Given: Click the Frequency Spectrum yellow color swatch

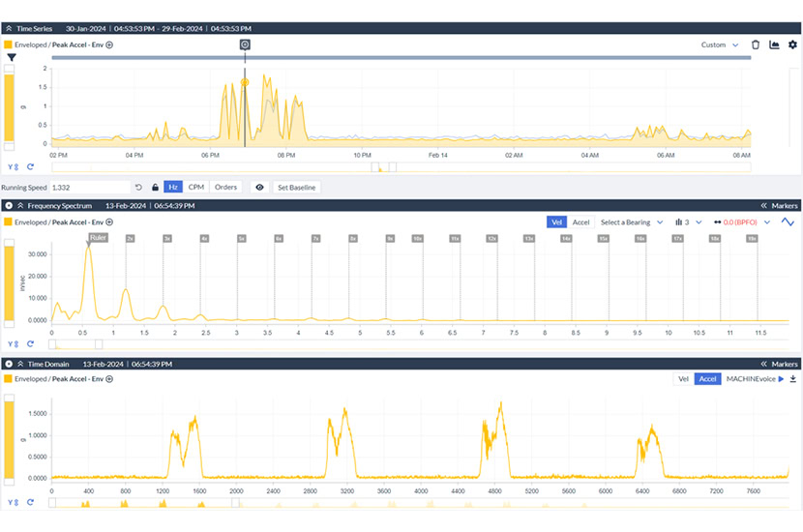Looking at the screenshot, I should [8, 222].
